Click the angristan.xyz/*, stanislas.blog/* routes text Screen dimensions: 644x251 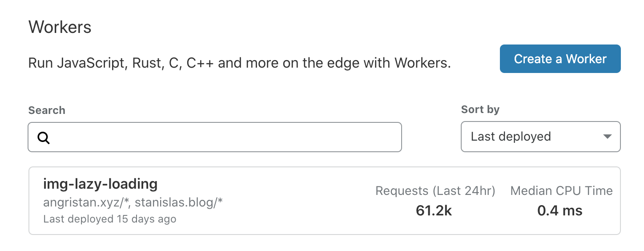[x=133, y=202]
